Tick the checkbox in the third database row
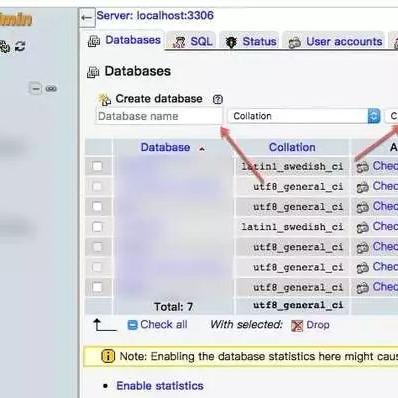Image resolution: width=398 pixels, height=398 pixels. tap(97, 207)
